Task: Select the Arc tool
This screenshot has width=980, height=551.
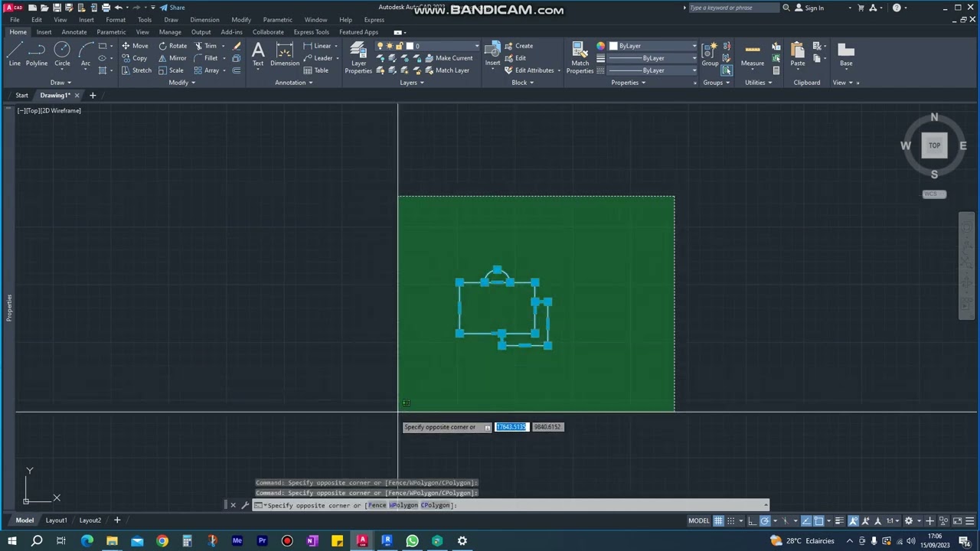Action: pos(85,54)
